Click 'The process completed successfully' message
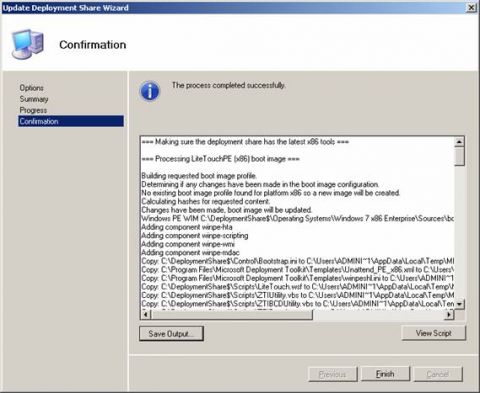Viewport: 480px width, 393px height. 228,85
